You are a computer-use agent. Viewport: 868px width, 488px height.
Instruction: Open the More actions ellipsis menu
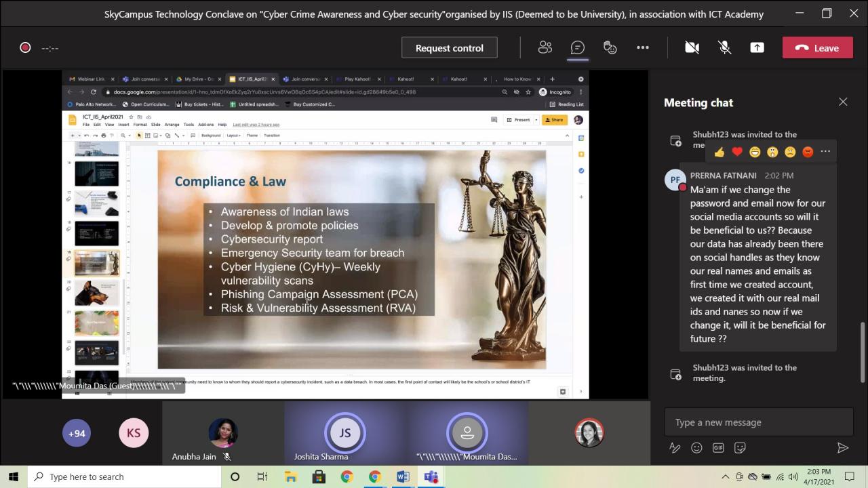coord(643,47)
